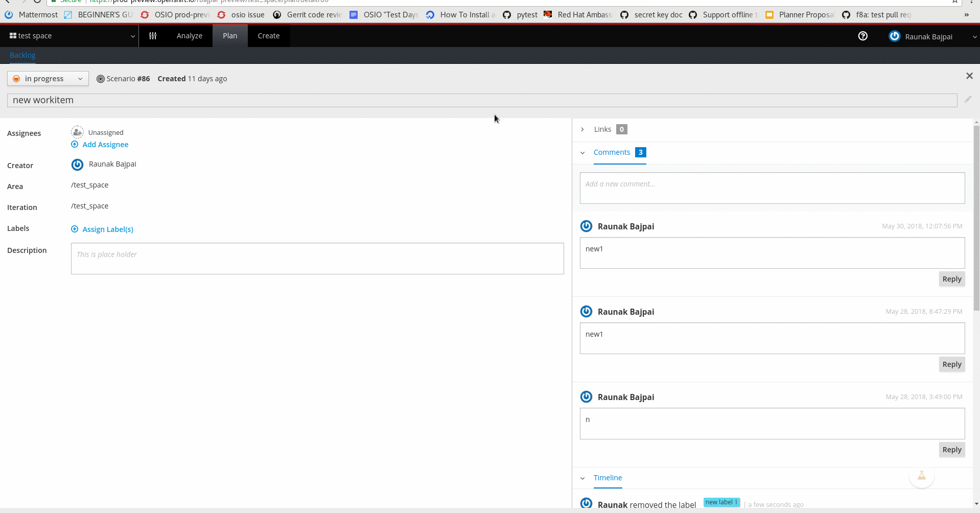980x513 pixels.
Task: Click the Area value /test_space
Action: coord(89,185)
